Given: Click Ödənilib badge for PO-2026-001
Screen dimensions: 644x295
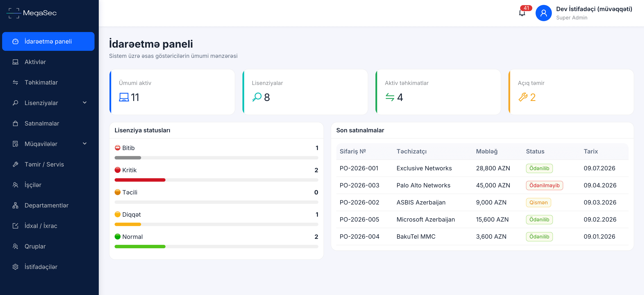Looking at the screenshot, I should click(539, 168).
